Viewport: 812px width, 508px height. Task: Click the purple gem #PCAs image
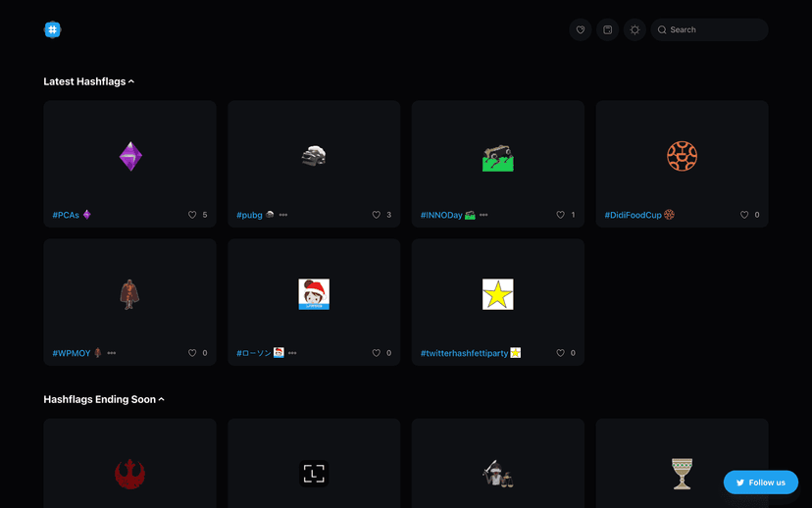pos(130,156)
